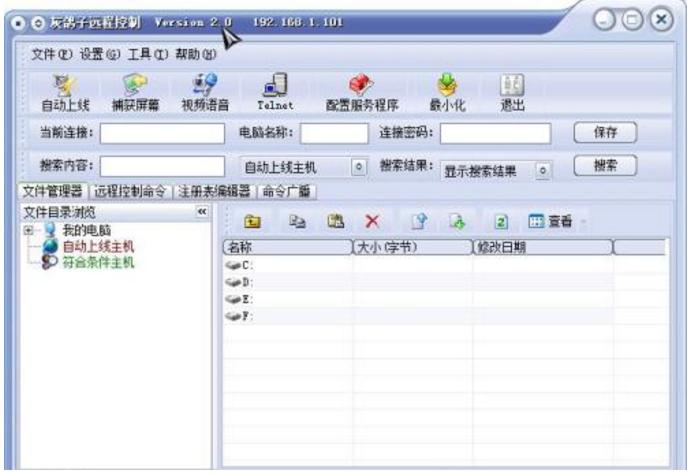Click the copy files icon
The width and height of the screenshot is (689, 475).
tap(297, 221)
